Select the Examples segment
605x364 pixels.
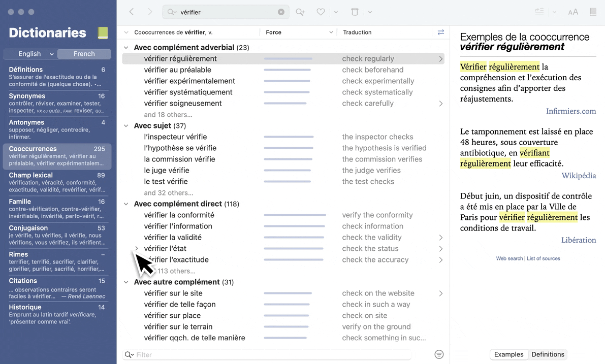[508, 354]
